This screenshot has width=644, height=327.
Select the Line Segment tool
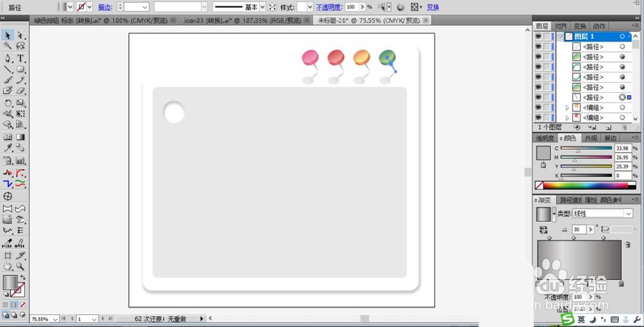(7, 69)
